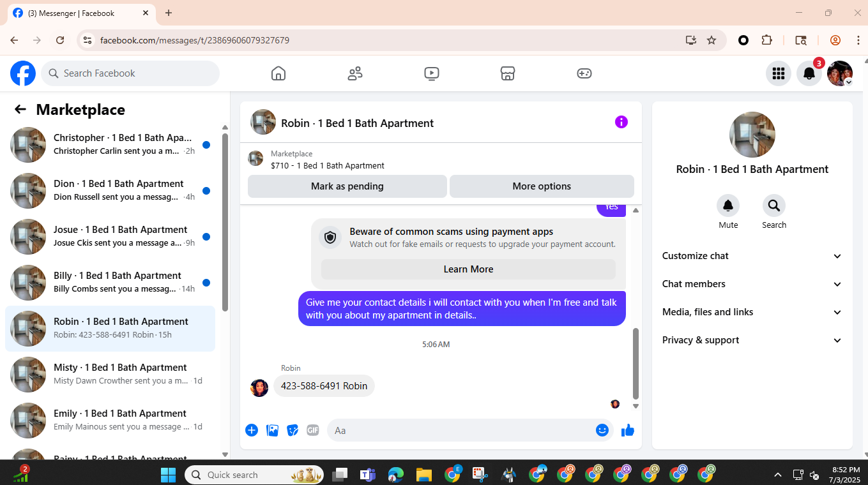Click the 423-588-6491 Robin message
This screenshot has width=868, height=485.
(324, 386)
